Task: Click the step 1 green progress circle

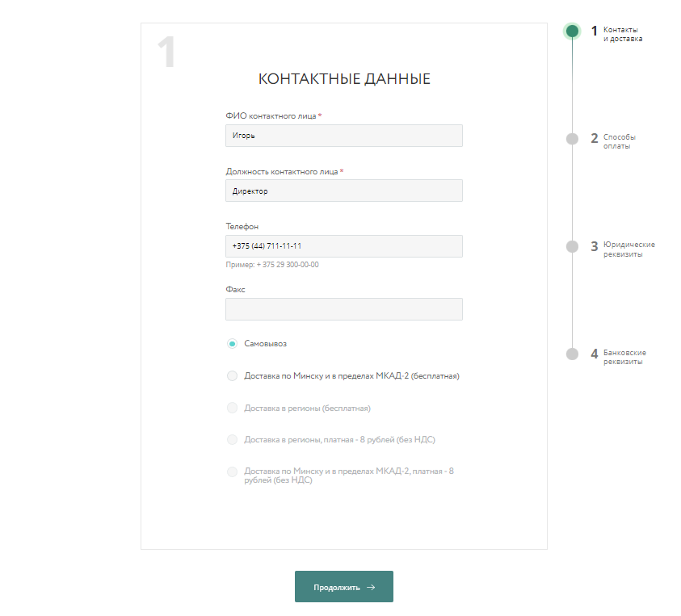Action: pyautogui.click(x=572, y=31)
